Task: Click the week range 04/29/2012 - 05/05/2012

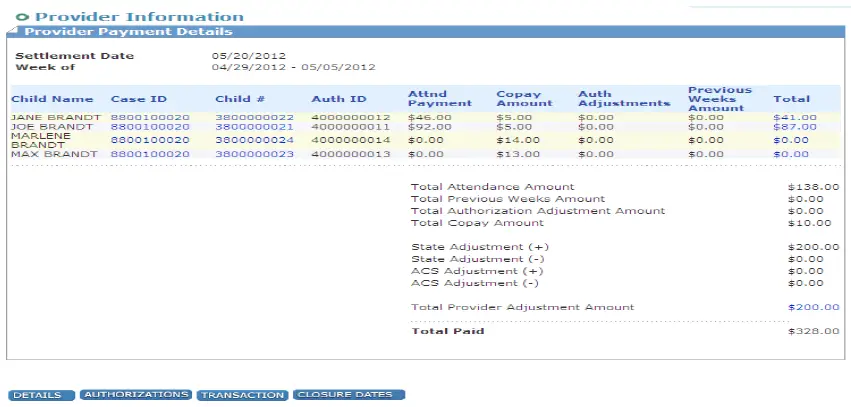Action: tap(294, 67)
